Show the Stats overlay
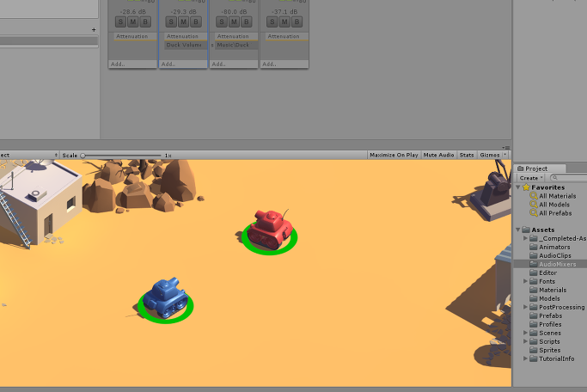 pos(467,155)
